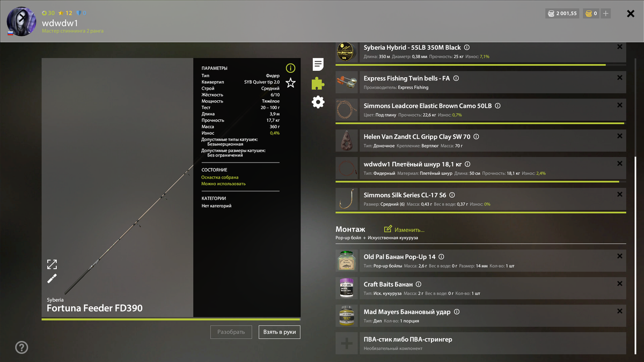
Task: Click the rod image preview
Action: pyautogui.click(x=118, y=188)
